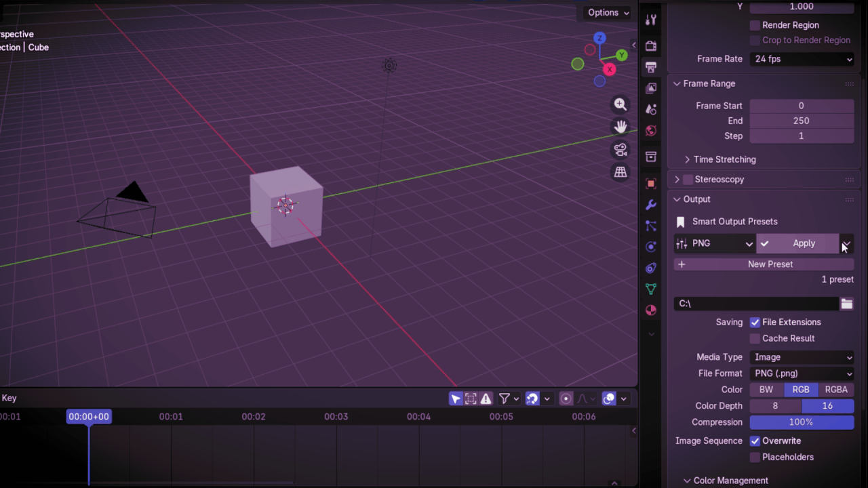Open the Object Data properties tab
The height and width of the screenshot is (488, 868).
pyautogui.click(x=651, y=289)
